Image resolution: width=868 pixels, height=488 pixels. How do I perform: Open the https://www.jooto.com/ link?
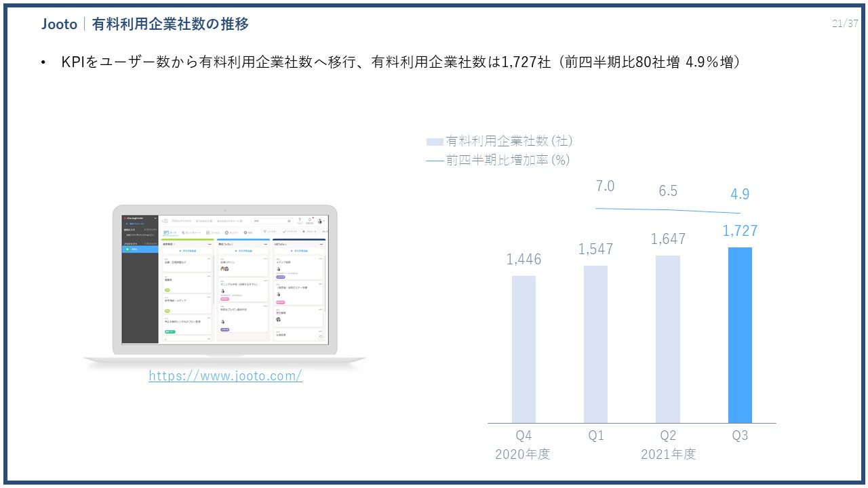click(226, 375)
